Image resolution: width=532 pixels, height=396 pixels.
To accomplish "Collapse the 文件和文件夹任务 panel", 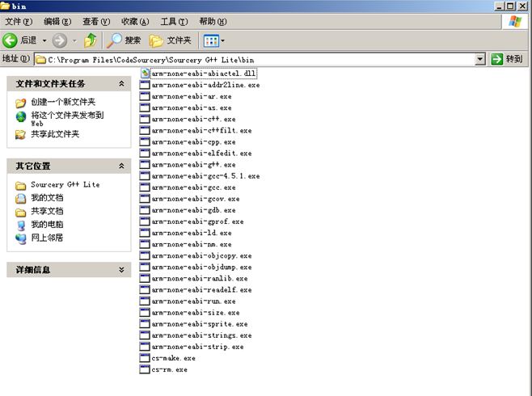I will [x=121, y=84].
